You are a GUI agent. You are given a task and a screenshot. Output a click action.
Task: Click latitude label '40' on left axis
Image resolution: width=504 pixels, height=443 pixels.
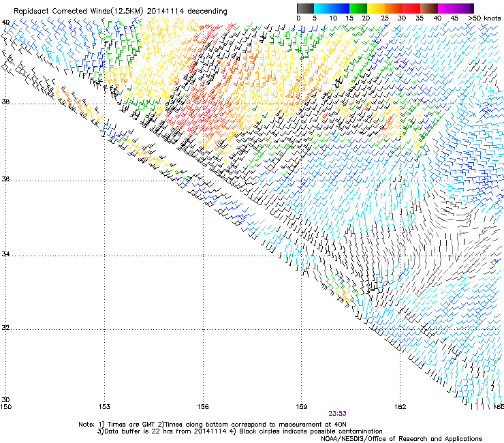5,22
